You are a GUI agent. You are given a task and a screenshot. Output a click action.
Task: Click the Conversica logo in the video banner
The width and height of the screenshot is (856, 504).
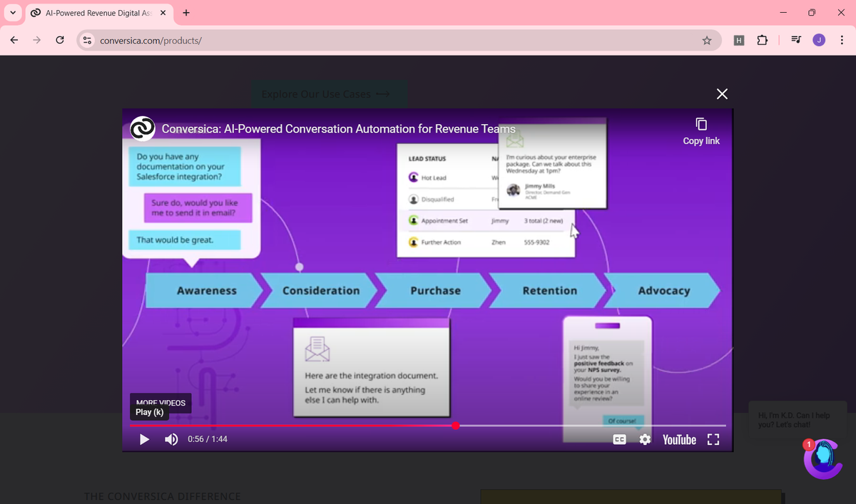point(142,129)
